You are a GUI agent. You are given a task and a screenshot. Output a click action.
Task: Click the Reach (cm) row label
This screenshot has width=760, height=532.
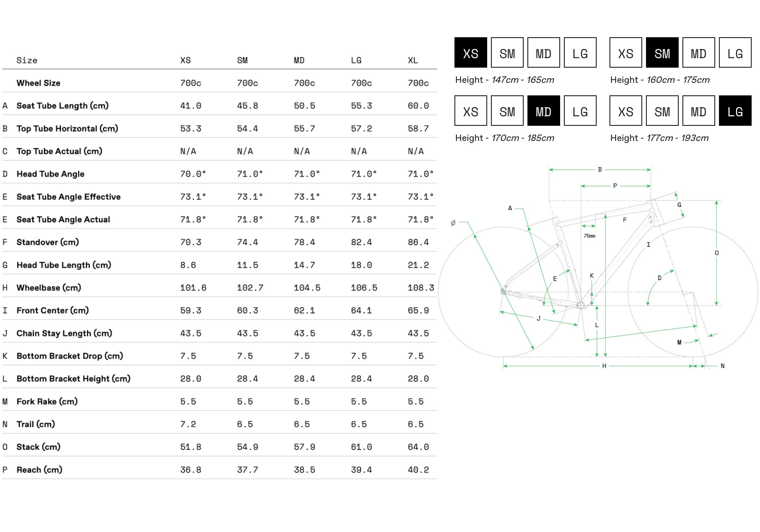39,470
